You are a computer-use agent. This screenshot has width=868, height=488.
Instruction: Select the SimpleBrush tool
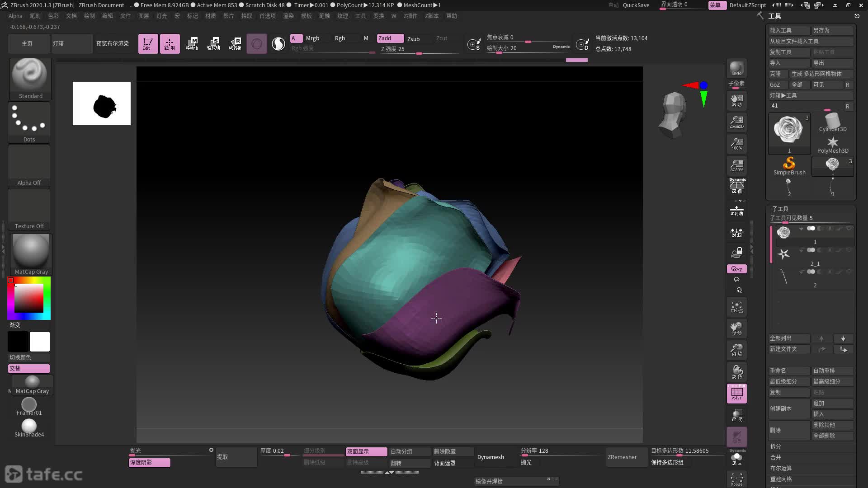(x=789, y=166)
